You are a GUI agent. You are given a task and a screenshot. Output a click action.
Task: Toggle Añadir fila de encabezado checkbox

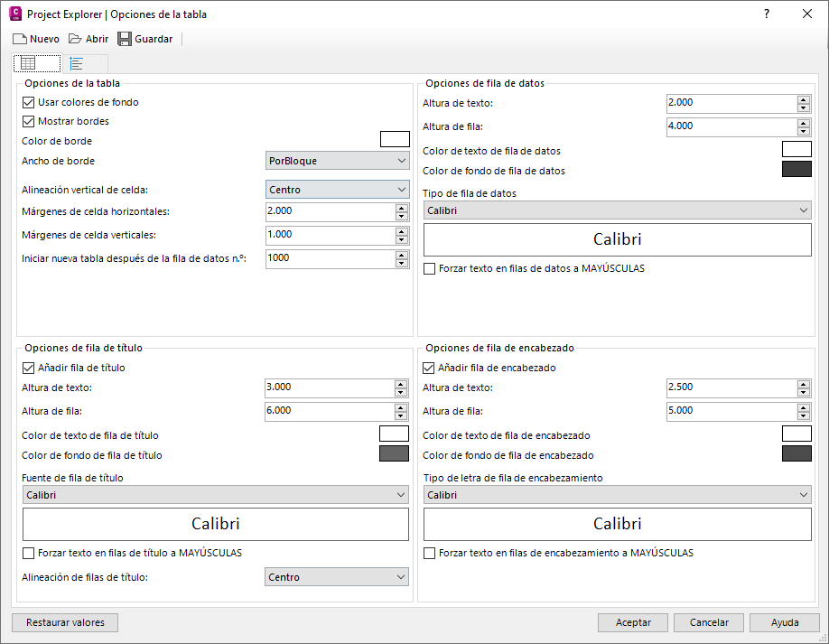(x=429, y=368)
